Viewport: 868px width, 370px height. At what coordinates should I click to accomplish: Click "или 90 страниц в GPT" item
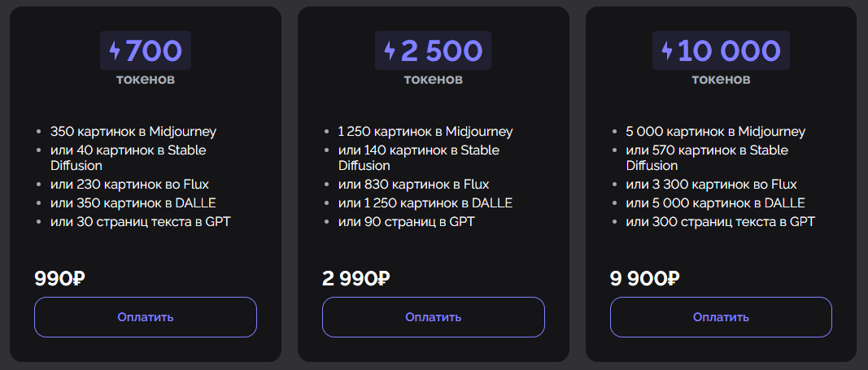pyautogui.click(x=406, y=222)
